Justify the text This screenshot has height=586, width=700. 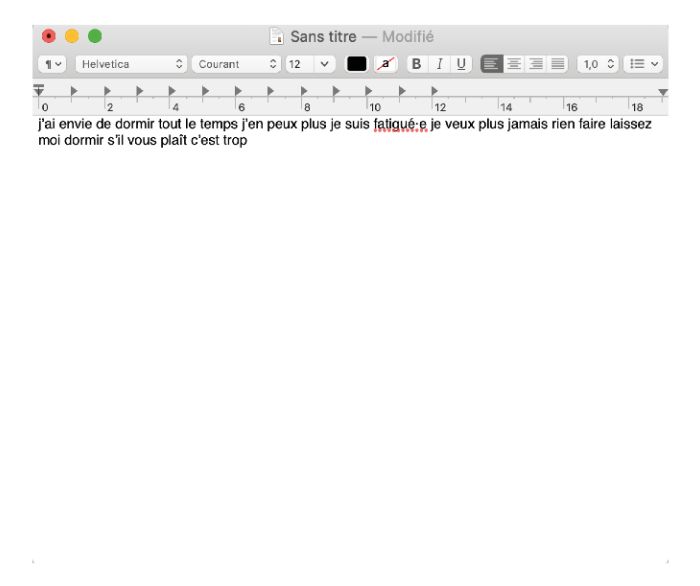click(x=558, y=64)
